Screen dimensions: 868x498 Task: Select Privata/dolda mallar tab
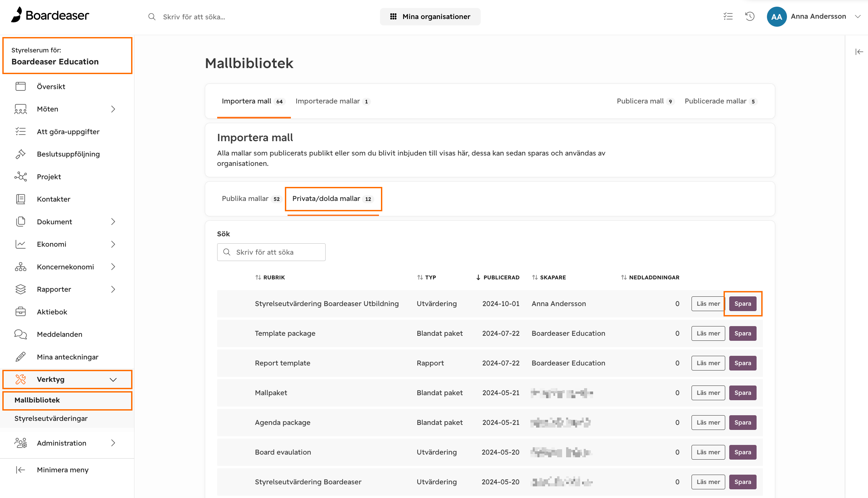[x=333, y=199]
